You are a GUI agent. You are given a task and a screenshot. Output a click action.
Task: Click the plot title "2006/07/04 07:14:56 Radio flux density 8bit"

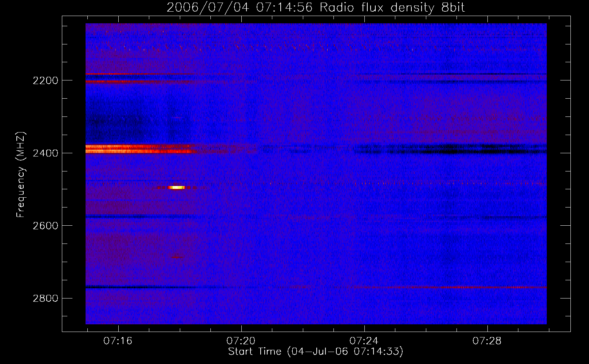point(316,8)
